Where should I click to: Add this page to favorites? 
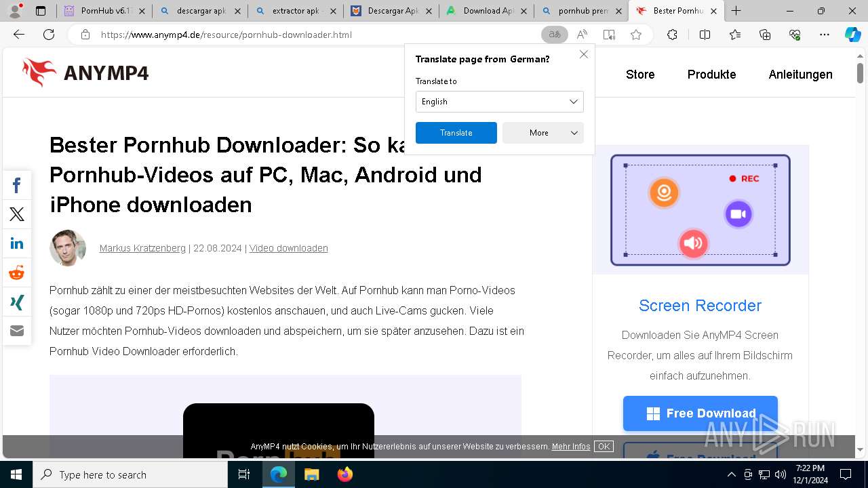[x=636, y=35]
